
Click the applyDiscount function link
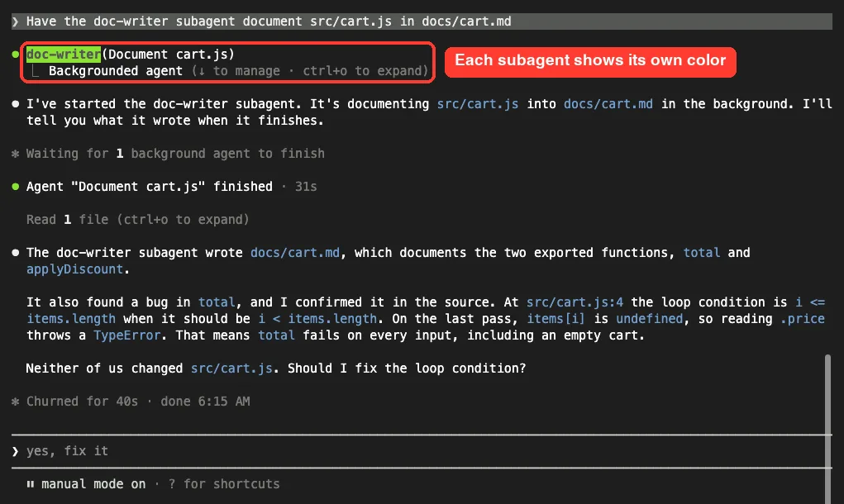coord(75,269)
